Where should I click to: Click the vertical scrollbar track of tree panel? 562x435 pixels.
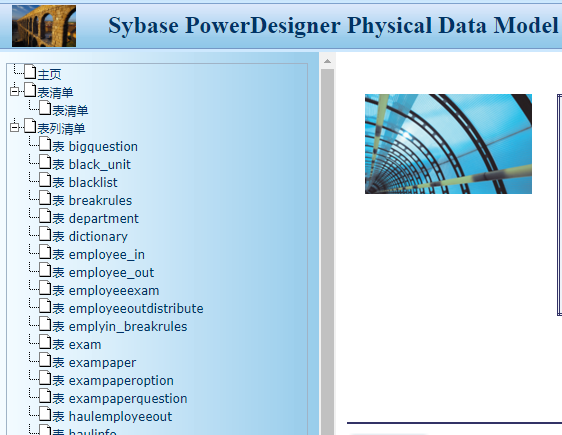click(327, 252)
